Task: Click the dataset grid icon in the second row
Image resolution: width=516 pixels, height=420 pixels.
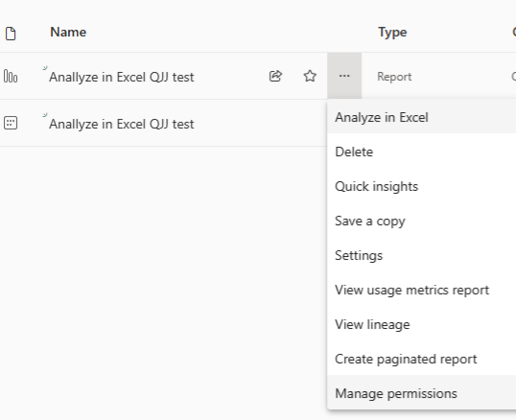Action: (x=11, y=123)
